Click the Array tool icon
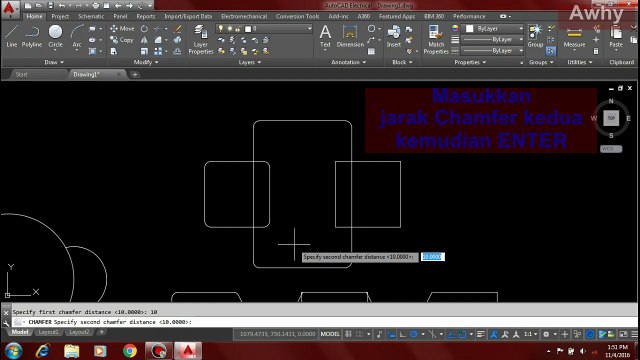 (x=158, y=51)
